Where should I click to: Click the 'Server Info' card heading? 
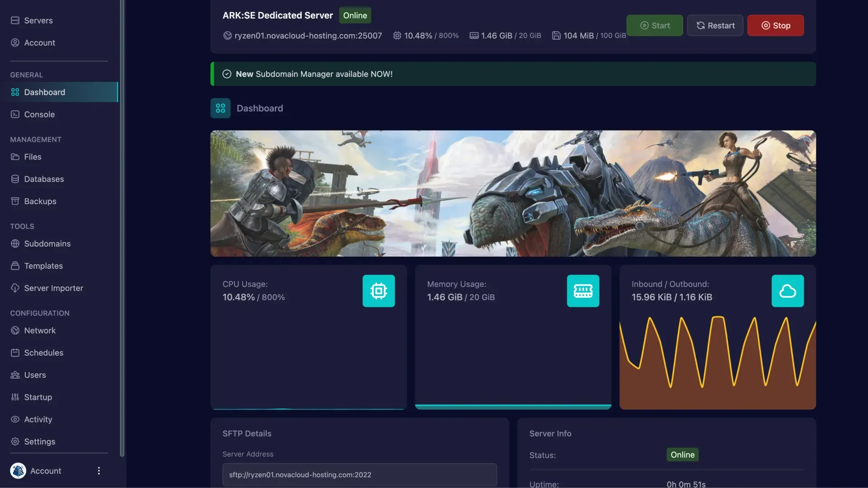tap(550, 433)
